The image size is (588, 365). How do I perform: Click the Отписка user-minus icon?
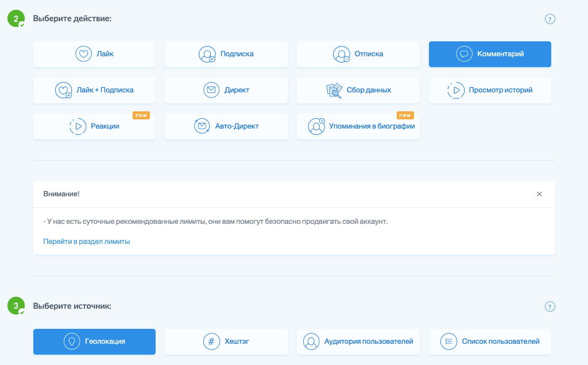(x=341, y=55)
